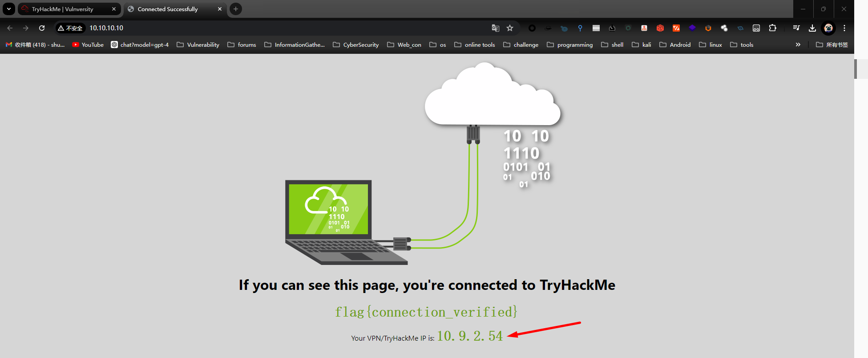
Task: Show hidden bookmarks with double chevron
Action: tap(798, 45)
